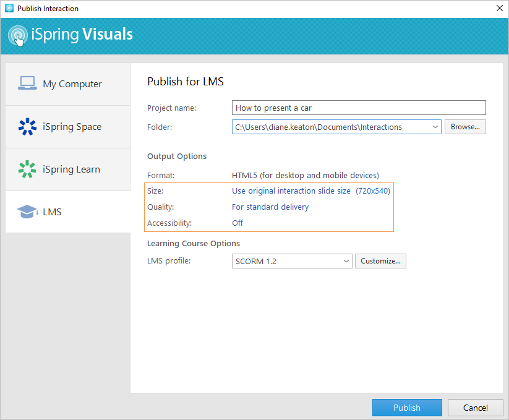Viewport: 509px width, 420px height.
Task: Click the LMS graduation cap icon
Action: 27,212
